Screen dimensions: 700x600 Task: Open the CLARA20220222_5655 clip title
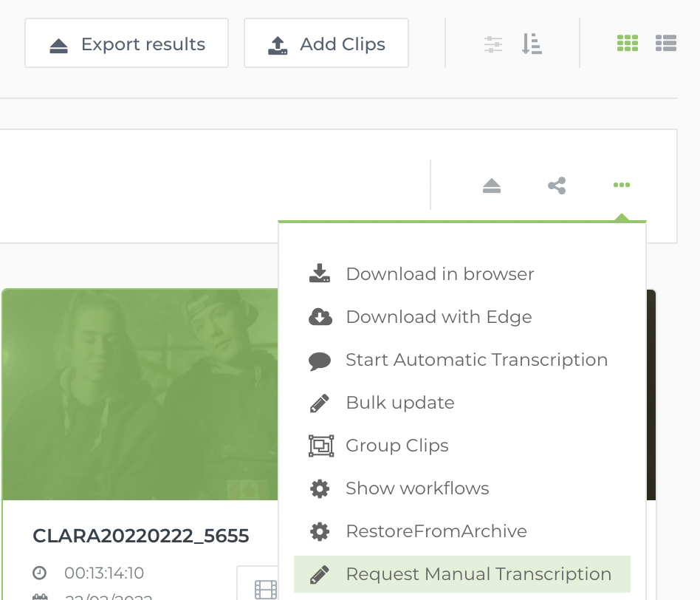[x=140, y=536]
